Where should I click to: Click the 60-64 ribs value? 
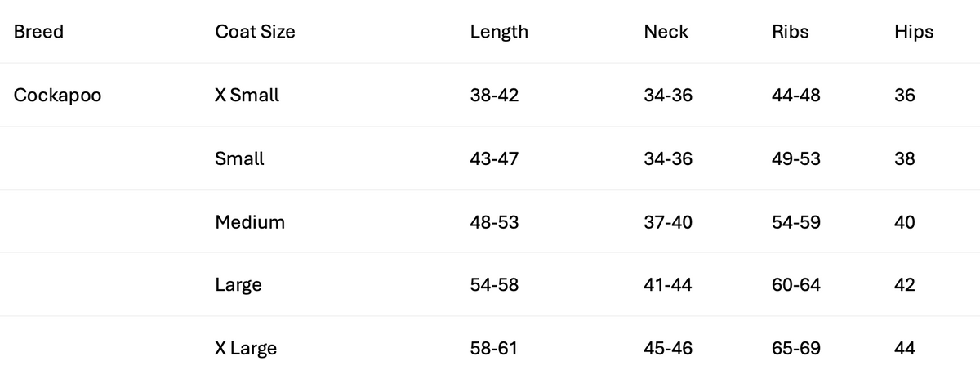tap(795, 285)
